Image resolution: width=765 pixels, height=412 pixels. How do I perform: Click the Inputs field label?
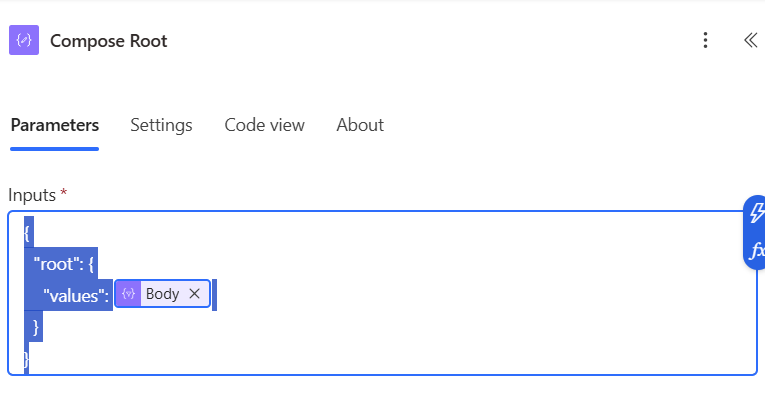pos(33,195)
